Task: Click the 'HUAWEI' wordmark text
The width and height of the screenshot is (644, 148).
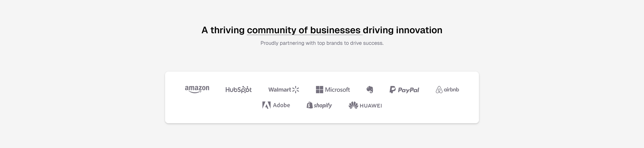Action: tap(371, 106)
